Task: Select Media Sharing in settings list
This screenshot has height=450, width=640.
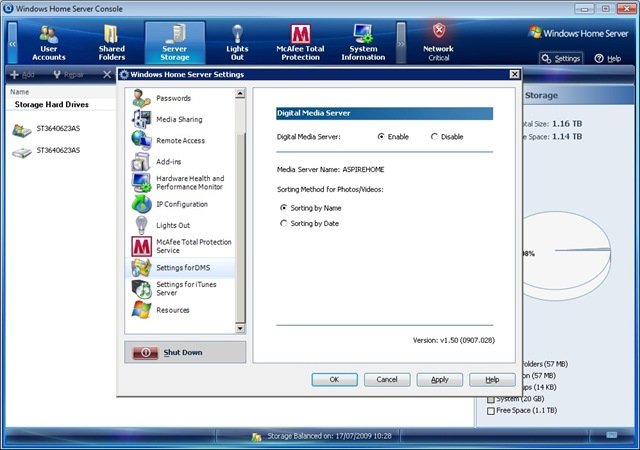Action: pos(180,119)
